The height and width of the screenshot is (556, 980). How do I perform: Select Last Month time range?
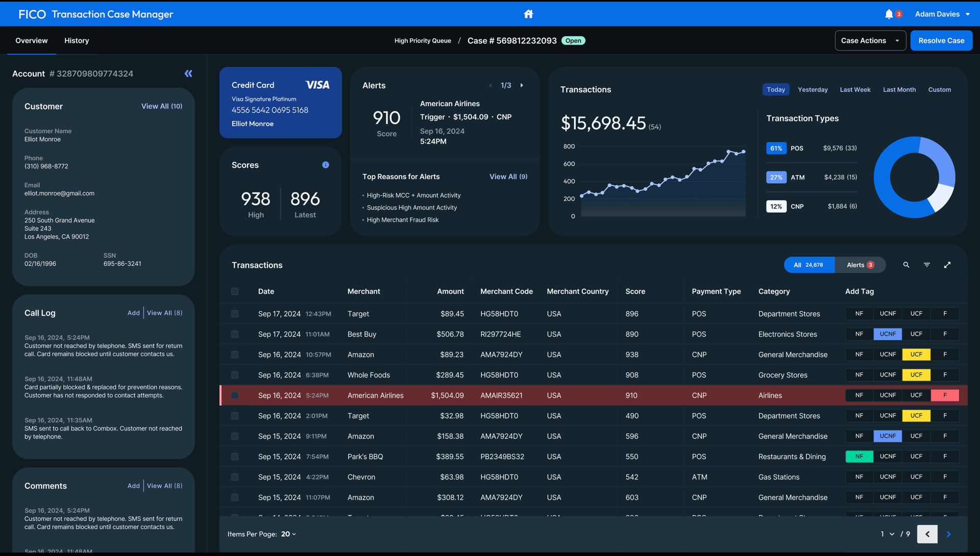[899, 89]
